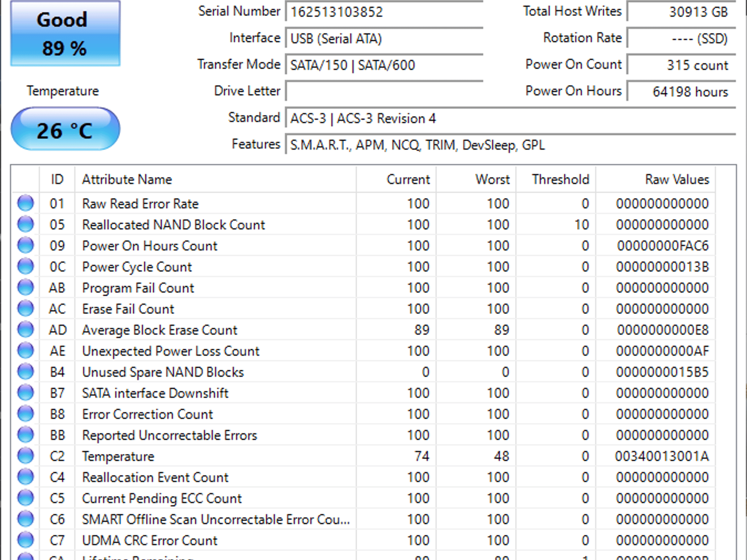The image size is (747, 560).
Task: Click status orb icon for SATA interface Downshift
Action: [26, 393]
